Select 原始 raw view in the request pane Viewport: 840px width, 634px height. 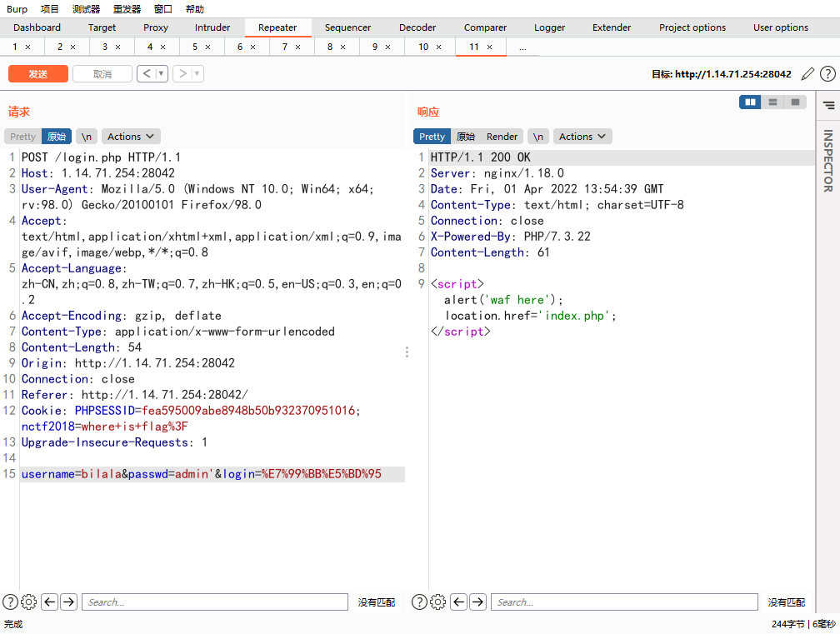[57, 137]
